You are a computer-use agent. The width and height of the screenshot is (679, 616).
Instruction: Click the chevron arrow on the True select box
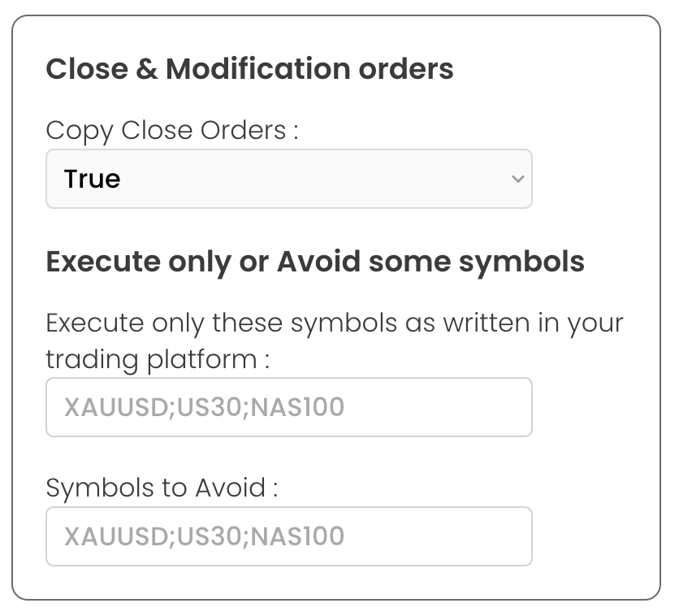point(517,179)
